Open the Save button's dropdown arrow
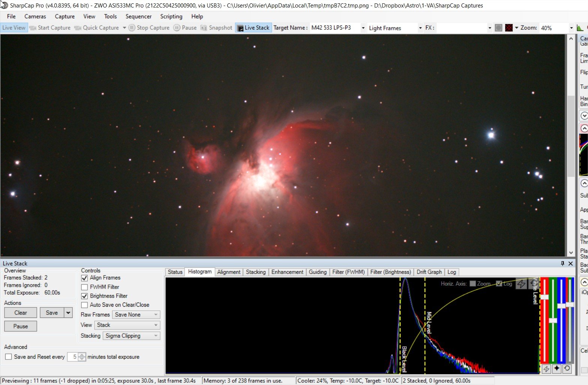 click(x=68, y=313)
